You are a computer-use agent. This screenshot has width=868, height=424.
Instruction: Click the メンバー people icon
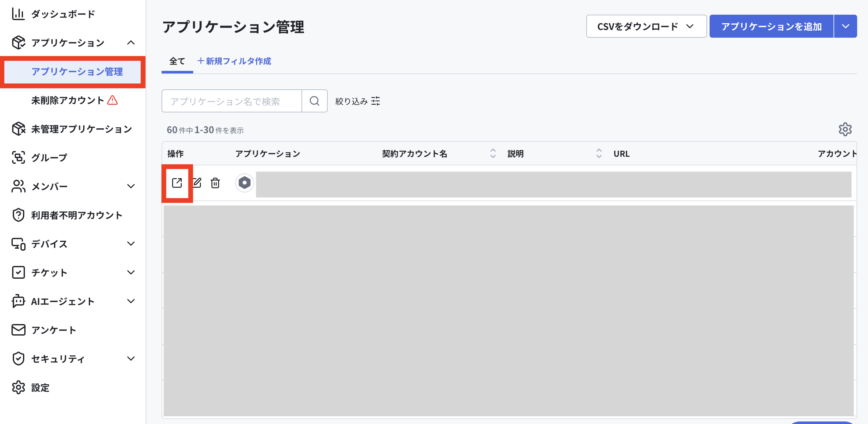tap(18, 186)
